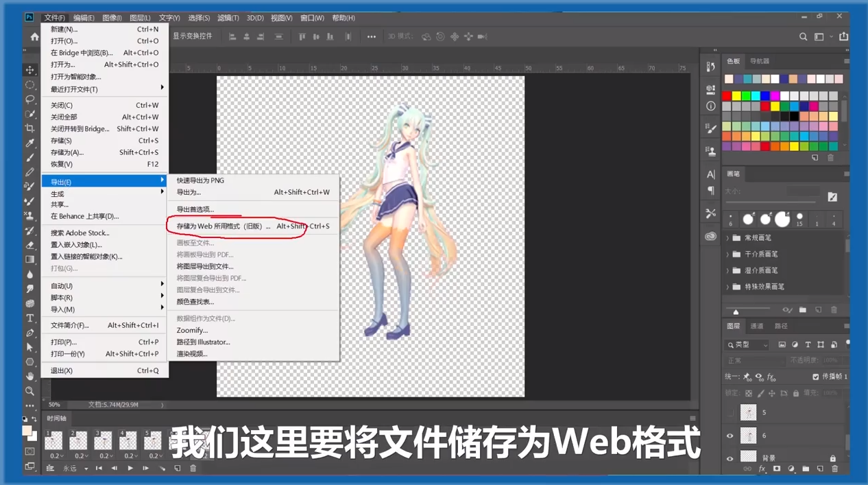Click the Home icon in options bar
Screen dimensions: 868x485
click(x=34, y=37)
